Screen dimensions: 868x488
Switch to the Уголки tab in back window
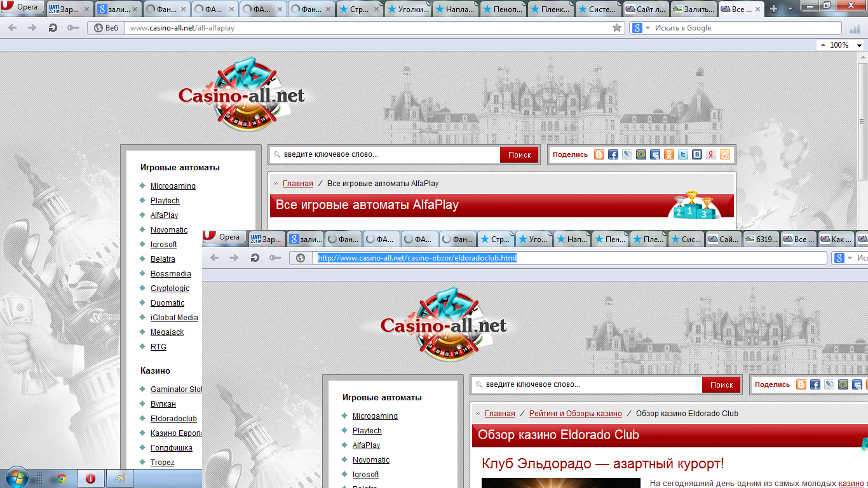click(407, 10)
